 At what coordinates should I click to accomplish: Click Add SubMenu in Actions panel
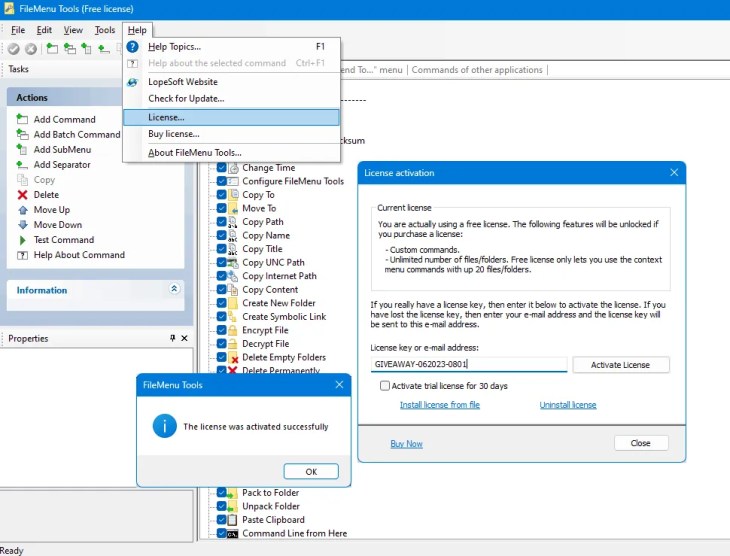62,149
